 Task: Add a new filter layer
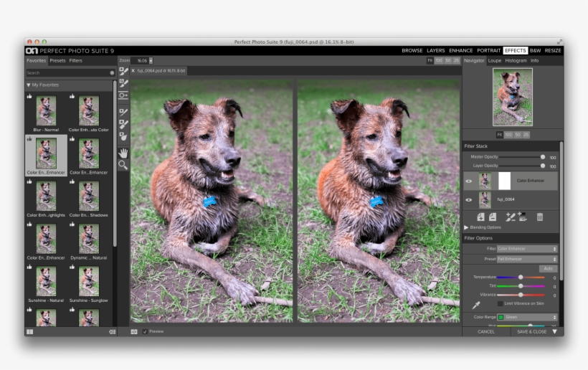tap(480, 217)
